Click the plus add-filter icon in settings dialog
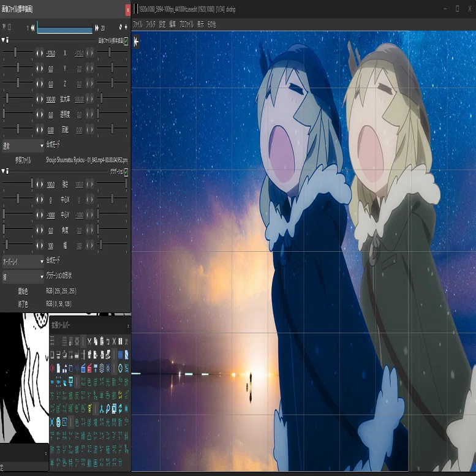The height and width of the screenshot is (476, 476). pos(126,28)
